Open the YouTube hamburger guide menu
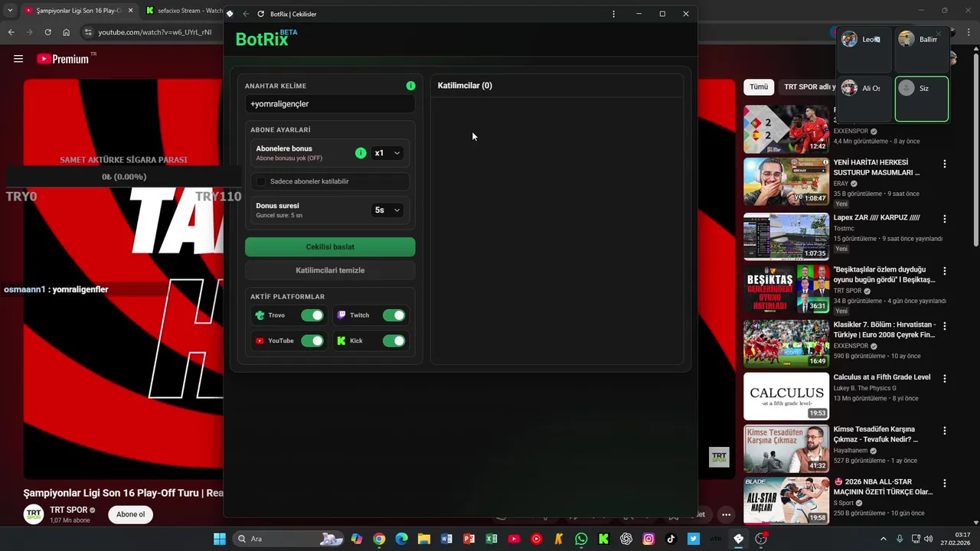 [x=18, y=59]
